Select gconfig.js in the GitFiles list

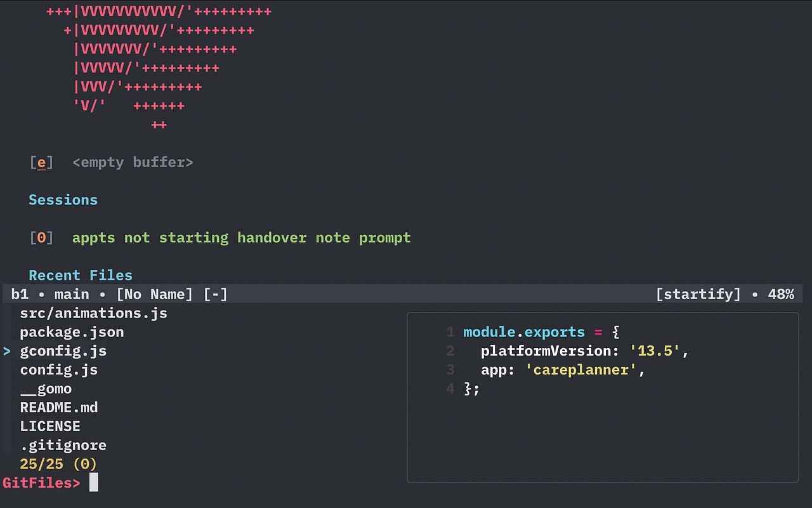[63, 351]
